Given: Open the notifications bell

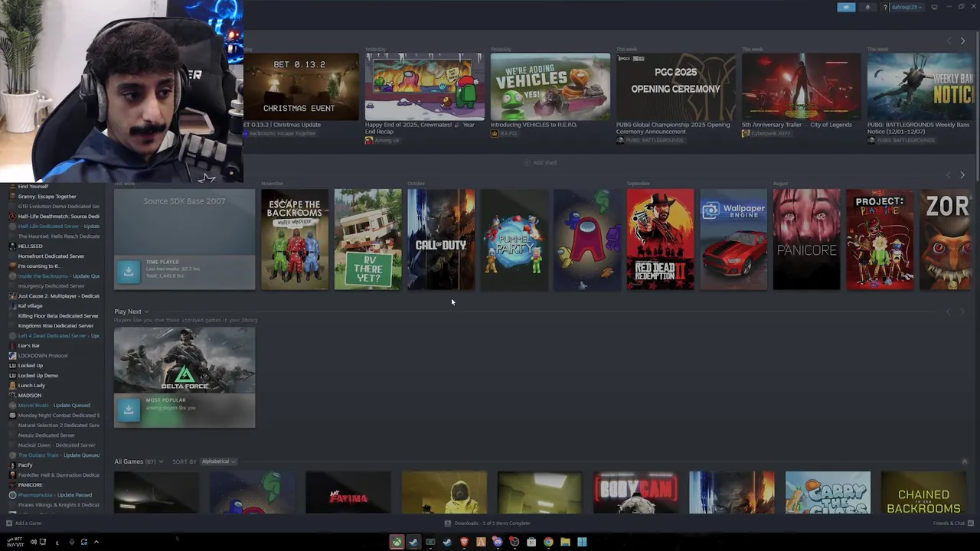Looking at the screenshot, I should [867, 7].
